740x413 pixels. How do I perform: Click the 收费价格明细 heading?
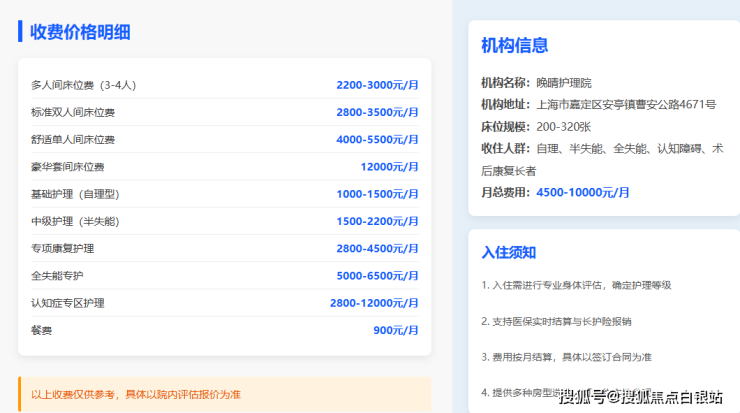coord(80,32)
